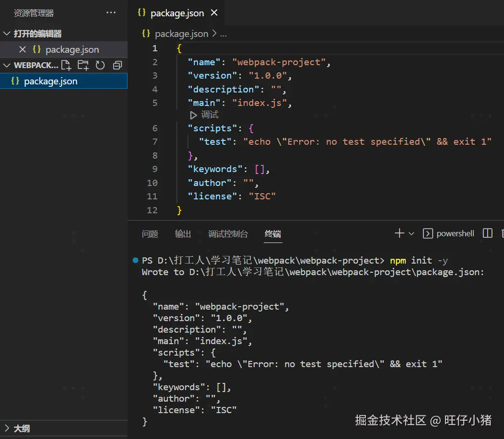Collapse all folders in explorer
The height and width of the screenshot is (439, 504).
pyautogui.click(x=117, y=65)
